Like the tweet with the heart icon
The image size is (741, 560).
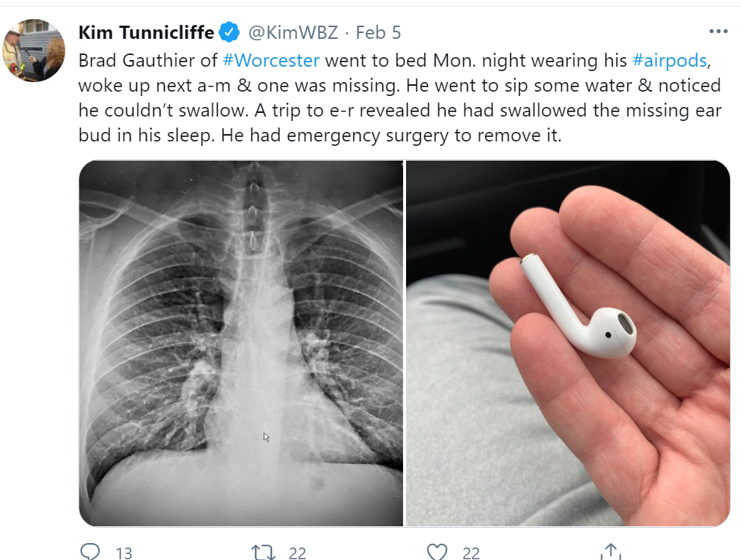point(437,552)
